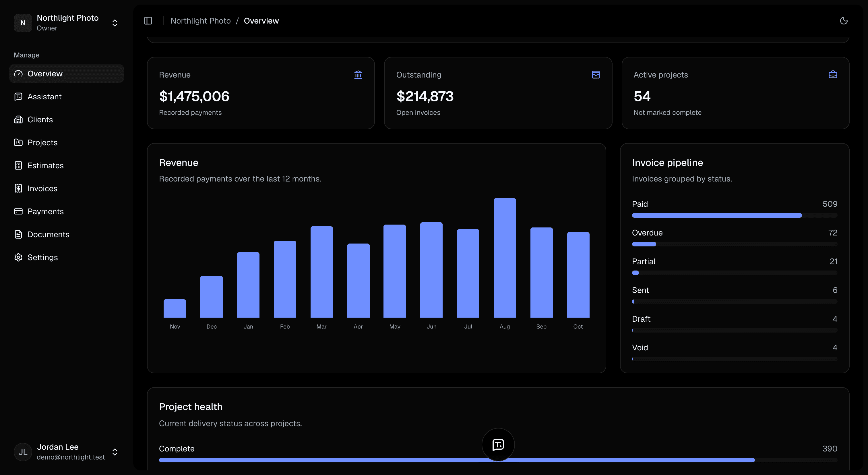Image resolution: width=868 pixels, height=475 pixels.
Task: Click Northlight Photo breadcrumb link
Action: coord(200,21)
